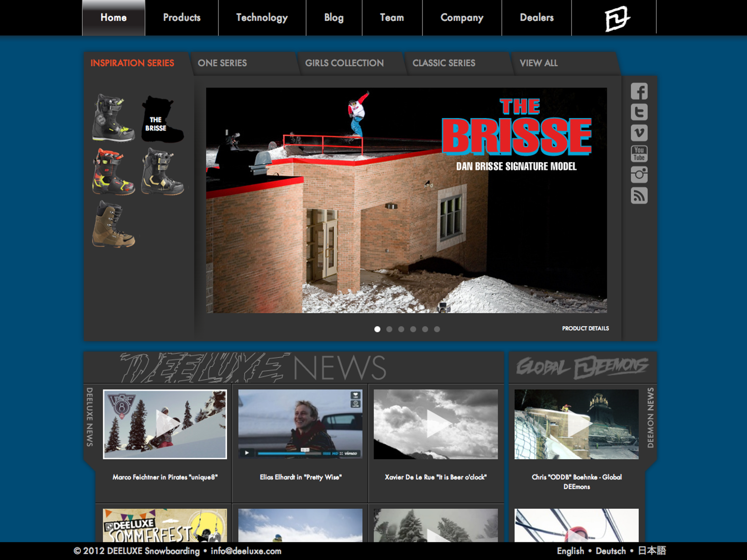Click the vertical Deemon News side label
This screenshot has height=560, width=747.
650,418
